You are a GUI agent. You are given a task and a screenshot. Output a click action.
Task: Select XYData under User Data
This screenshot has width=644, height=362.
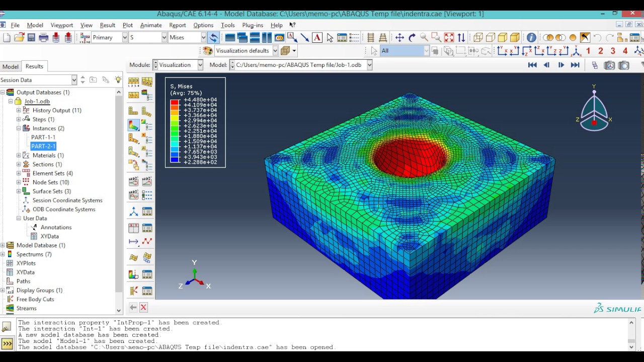point(49,236)
